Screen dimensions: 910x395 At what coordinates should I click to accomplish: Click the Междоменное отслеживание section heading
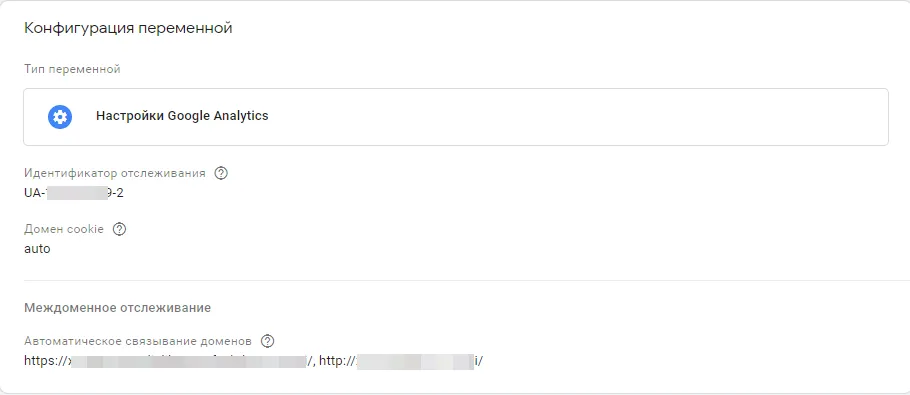117,307
